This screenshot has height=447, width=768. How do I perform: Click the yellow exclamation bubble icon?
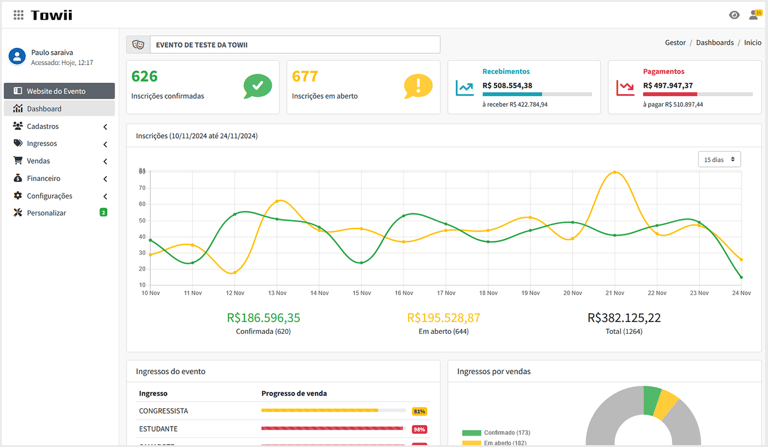coord(418,86)
